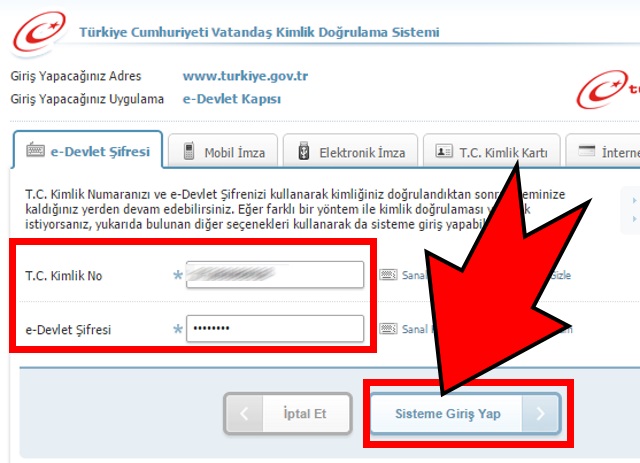
Task: Click the www.turkiye.gov.tr address link
Action: click(x=245, y=76)
